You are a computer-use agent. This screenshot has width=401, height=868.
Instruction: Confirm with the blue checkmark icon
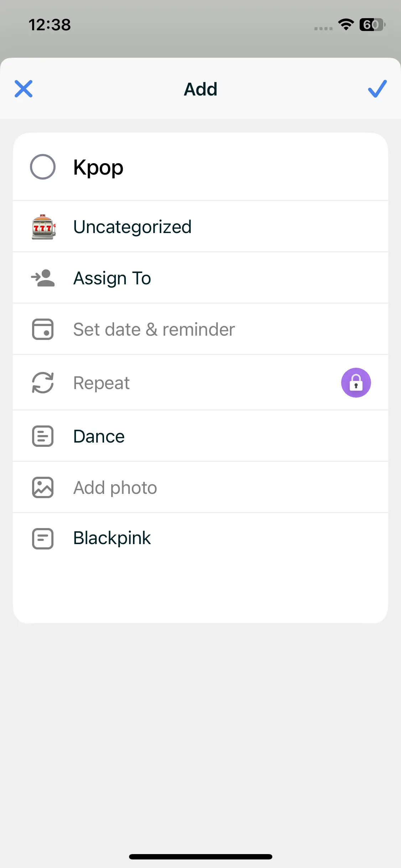coord(377,89)
